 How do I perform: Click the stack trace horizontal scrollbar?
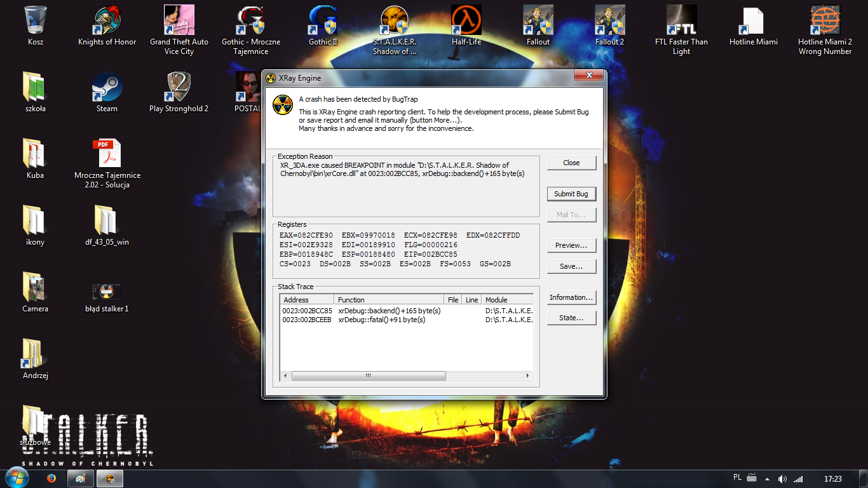(x=367, y=376)
